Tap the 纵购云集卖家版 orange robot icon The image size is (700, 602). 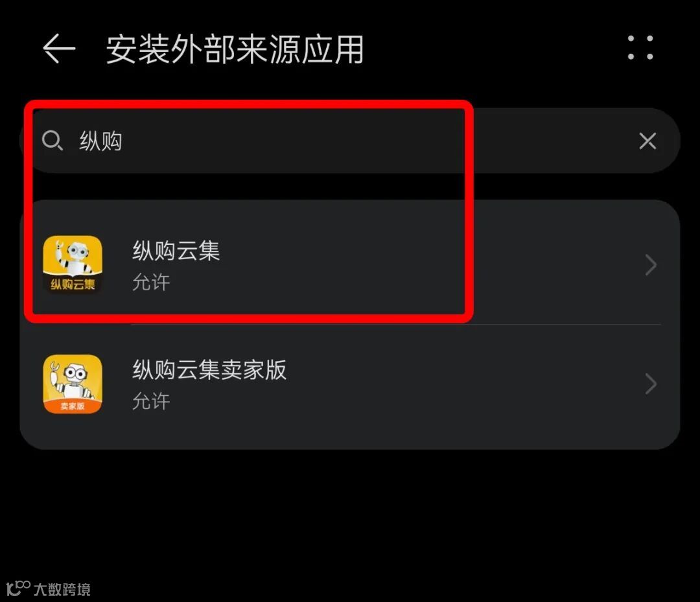(x=73, y=384)
